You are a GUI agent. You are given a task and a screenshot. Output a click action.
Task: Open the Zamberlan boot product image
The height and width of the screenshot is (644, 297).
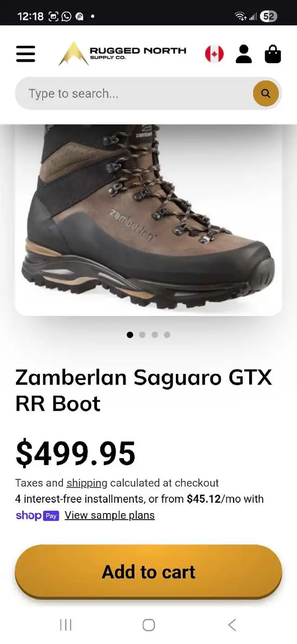148,220
